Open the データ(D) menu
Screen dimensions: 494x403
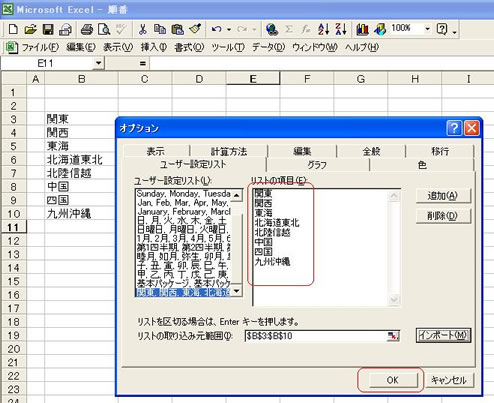(x=269, y=47)
